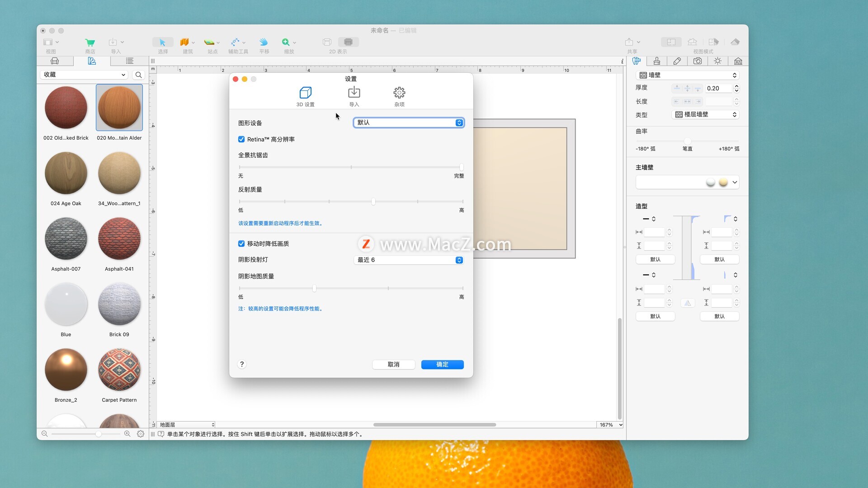Click the thickness stepper arrows

[737, 89]
